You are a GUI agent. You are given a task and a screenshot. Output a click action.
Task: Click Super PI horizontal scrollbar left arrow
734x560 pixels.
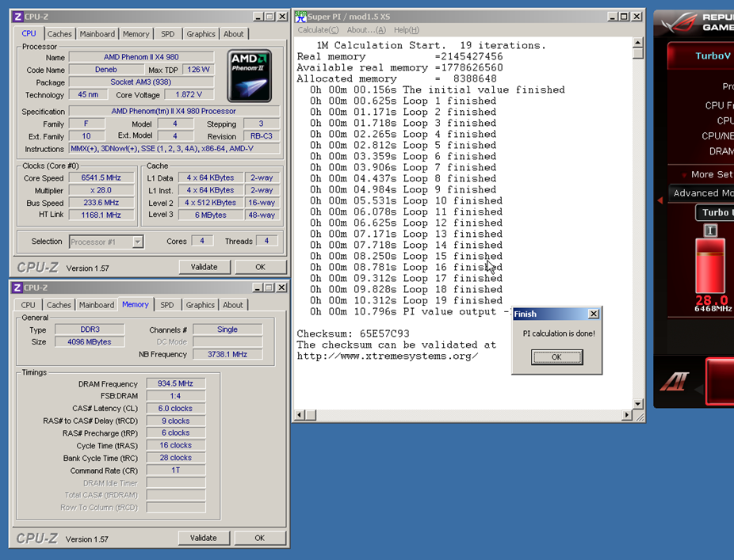(x=300, y=415)
